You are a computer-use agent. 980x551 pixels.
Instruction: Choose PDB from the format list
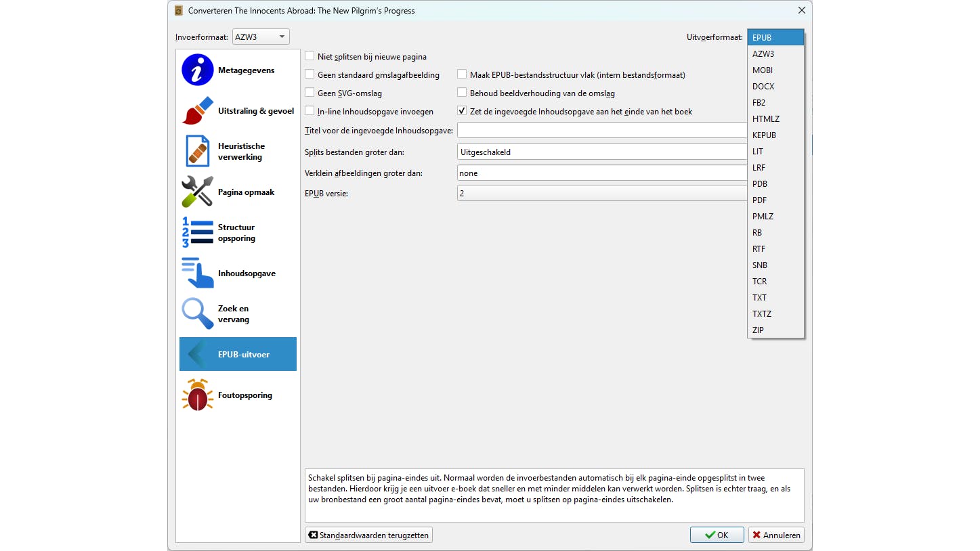point(775,184)
